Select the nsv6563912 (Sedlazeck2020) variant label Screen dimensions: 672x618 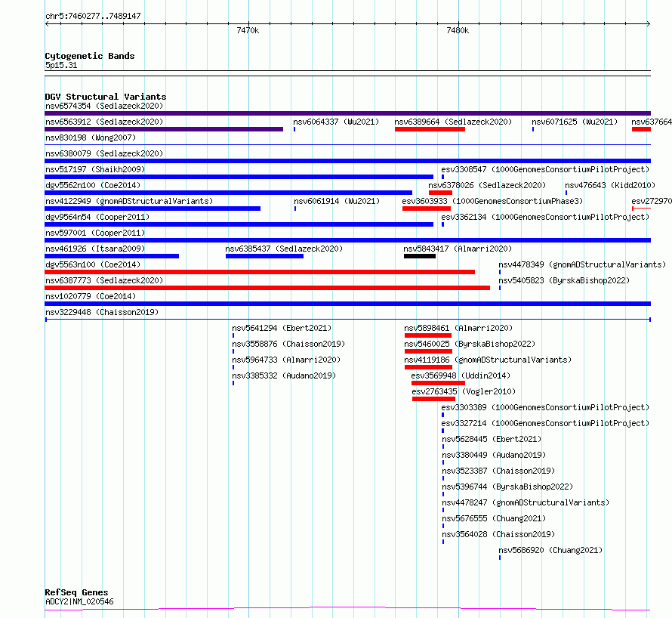coord(104,122)
